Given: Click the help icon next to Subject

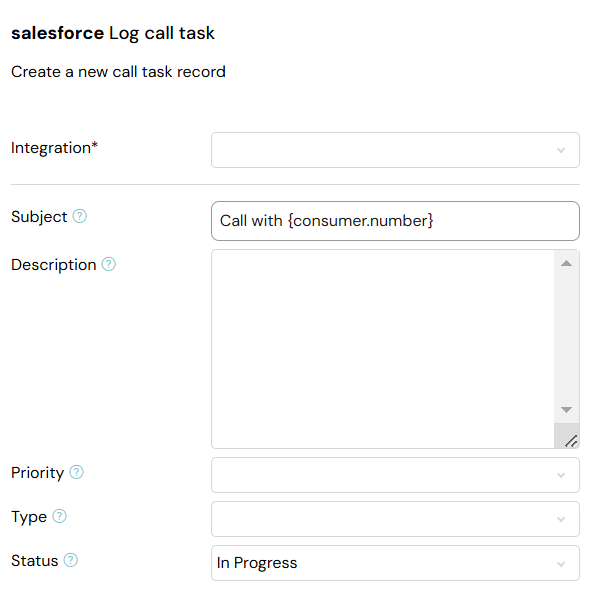Looking at the screenshot, I should click(80, 216).
